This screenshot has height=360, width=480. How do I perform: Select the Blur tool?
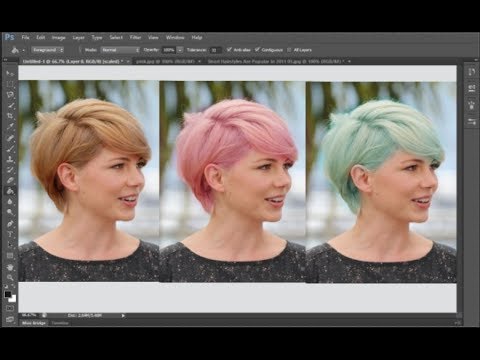click(x=10, y=202)
